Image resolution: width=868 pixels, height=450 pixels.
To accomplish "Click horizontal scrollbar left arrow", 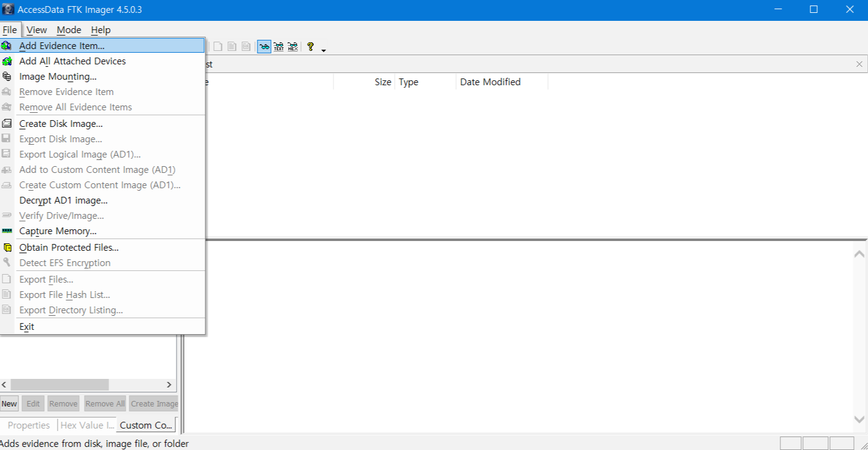I will pyautogui.click(x=4, y=384).
